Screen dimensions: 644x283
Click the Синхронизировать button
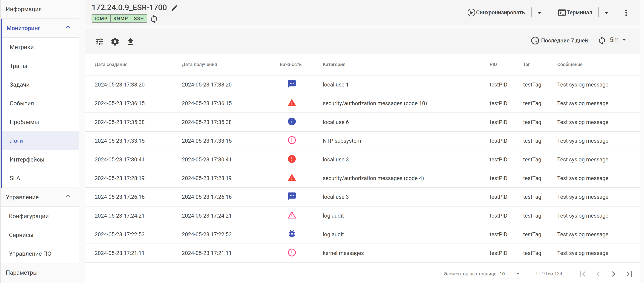(x=496, y=13)
